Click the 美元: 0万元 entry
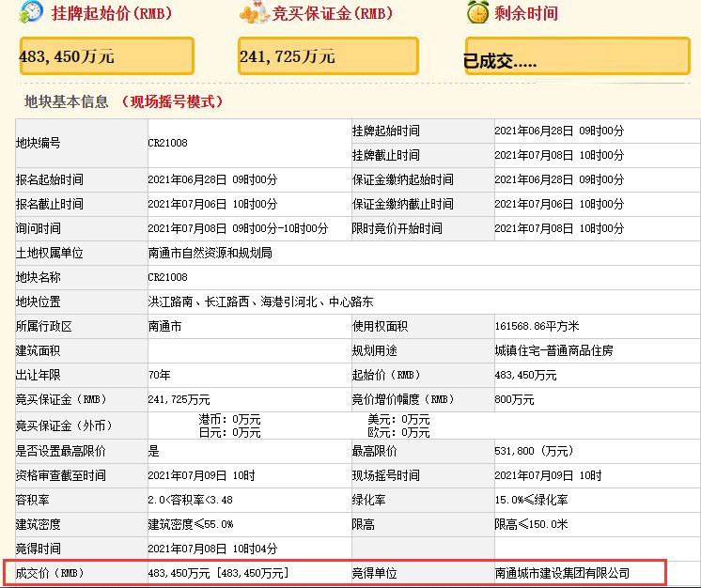The image size is (701, 588). (398, 420)
